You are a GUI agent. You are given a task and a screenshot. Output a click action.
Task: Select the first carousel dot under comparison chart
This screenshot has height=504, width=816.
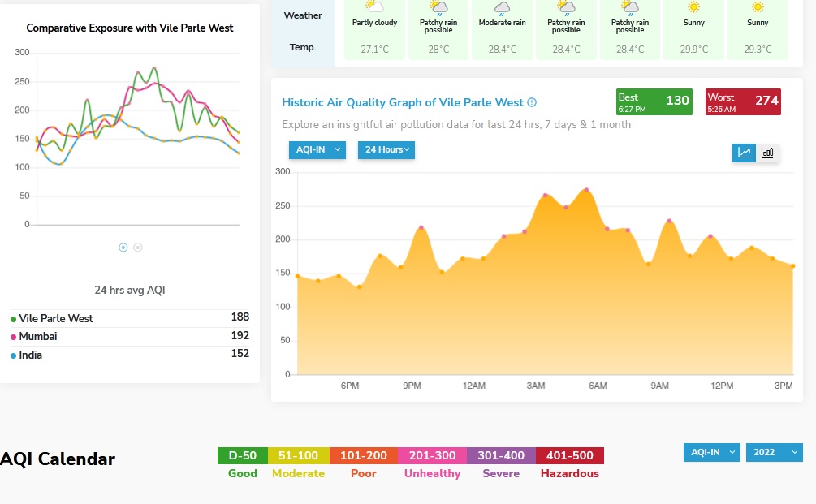[x=123, y=247]
